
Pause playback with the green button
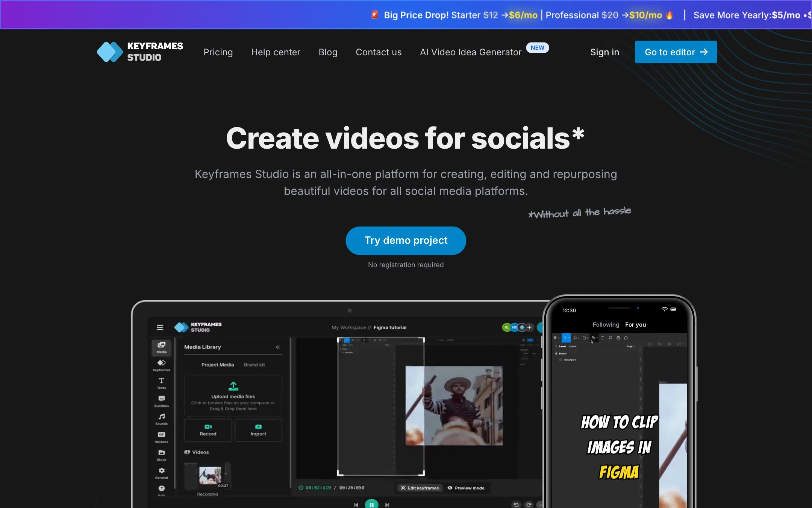(x=371, y=504)
